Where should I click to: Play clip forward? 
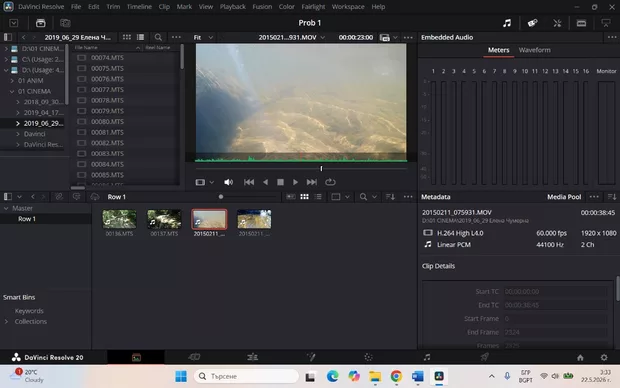[x=295, y=182]
